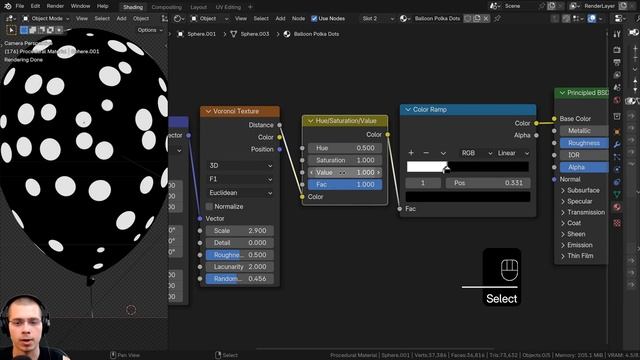Screen dimensions: 640x360
Task: Open the Scene properties tab icon
Action: click(x=617, y=88)
